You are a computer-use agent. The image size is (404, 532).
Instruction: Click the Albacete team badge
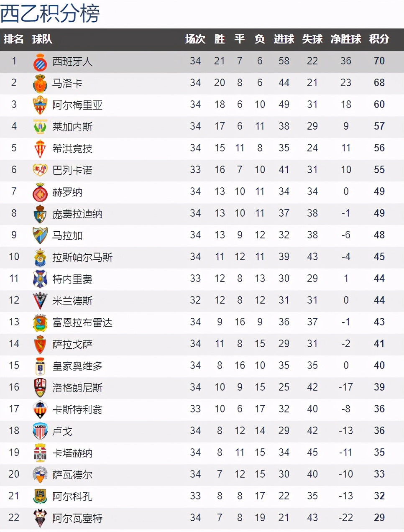point(40,518)
